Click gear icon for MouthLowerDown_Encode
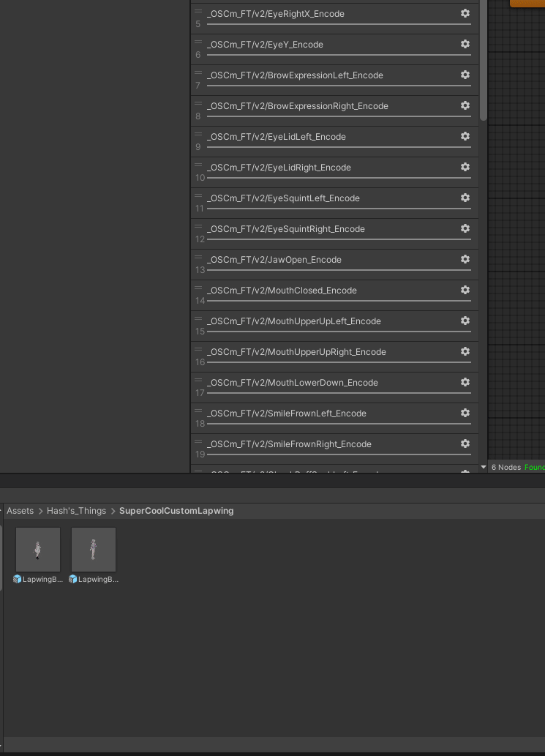The width and height of the screenshot is (545, 756). 465,382
